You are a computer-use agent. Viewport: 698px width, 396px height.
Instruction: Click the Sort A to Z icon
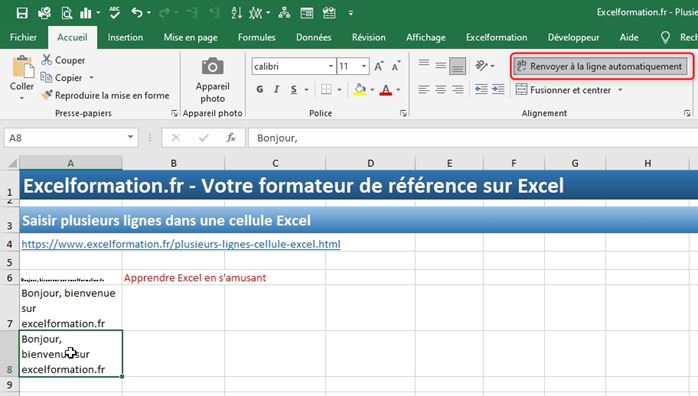(236, 13)
